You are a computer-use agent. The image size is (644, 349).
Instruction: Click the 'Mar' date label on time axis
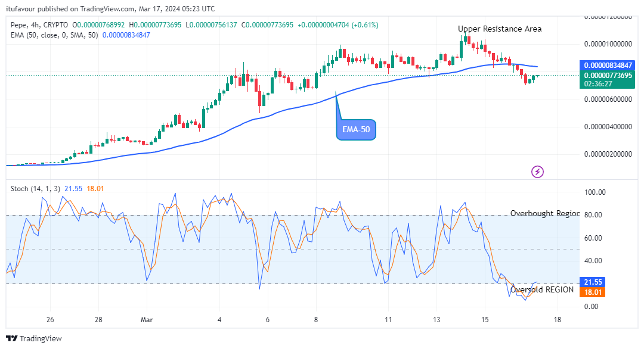click(147, 320)
